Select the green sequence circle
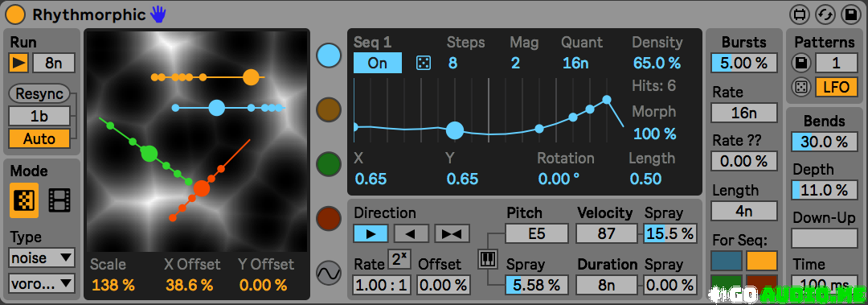Screen dimensions: 868x305 328,164
